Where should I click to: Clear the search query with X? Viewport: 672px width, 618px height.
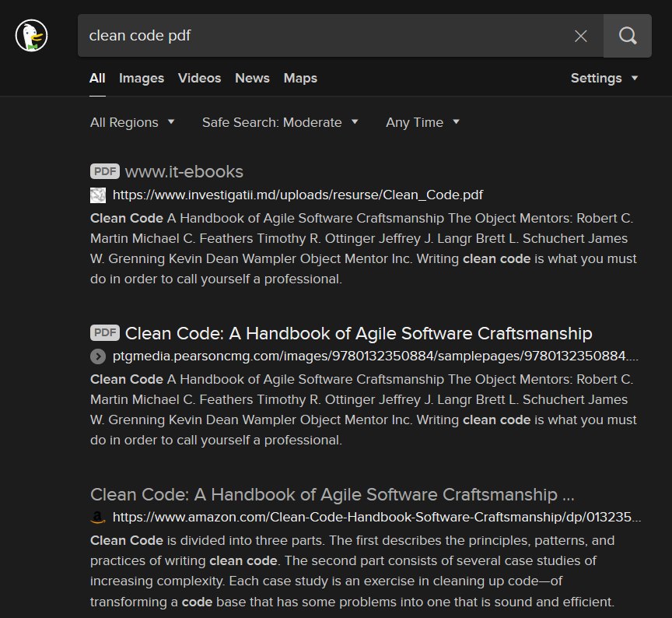(x=581, y=36)
